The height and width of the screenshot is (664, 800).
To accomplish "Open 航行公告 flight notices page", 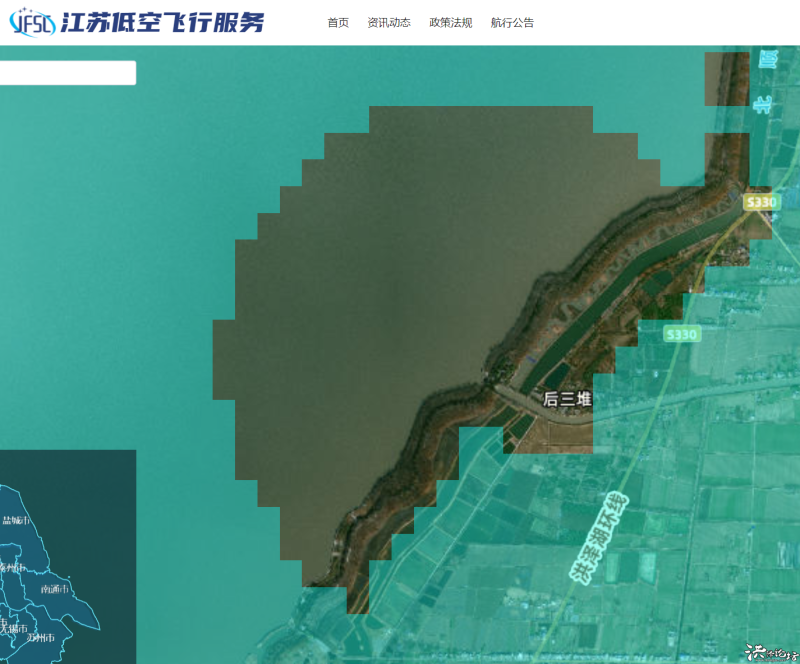I will point(512,23).
